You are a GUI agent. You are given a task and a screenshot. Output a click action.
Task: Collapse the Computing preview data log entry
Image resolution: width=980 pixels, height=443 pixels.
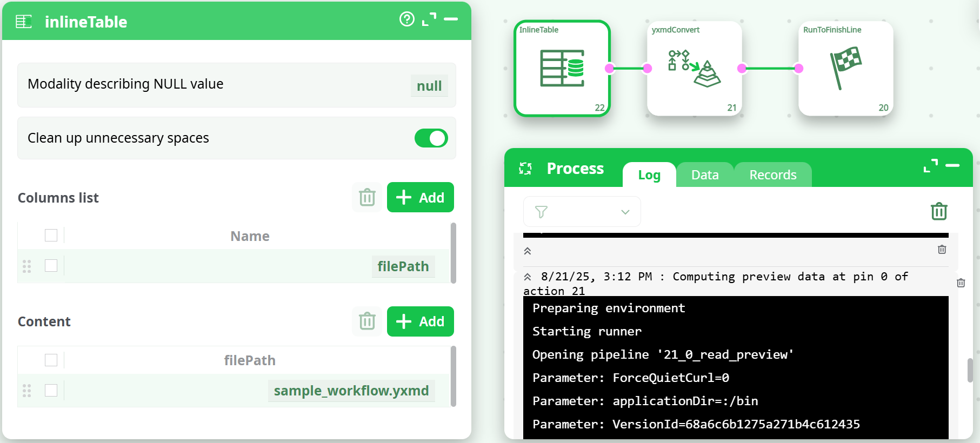coord(528,277)
